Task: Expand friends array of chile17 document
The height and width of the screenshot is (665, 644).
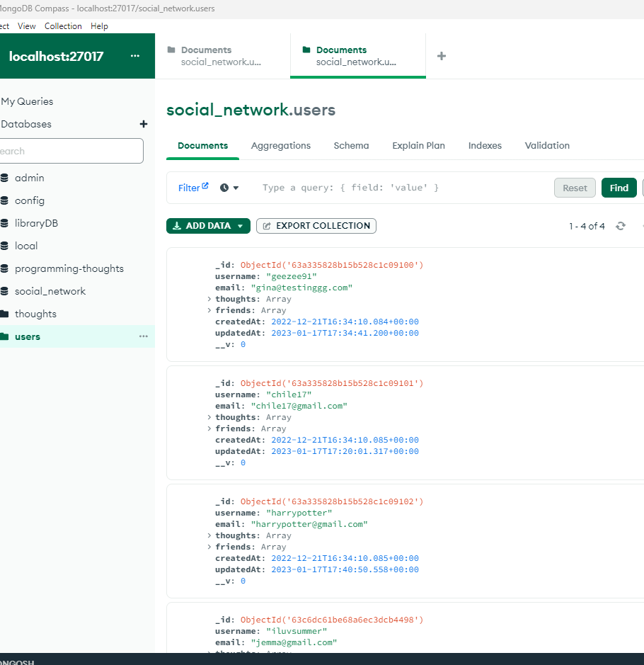Action: (x=209, y=428)
